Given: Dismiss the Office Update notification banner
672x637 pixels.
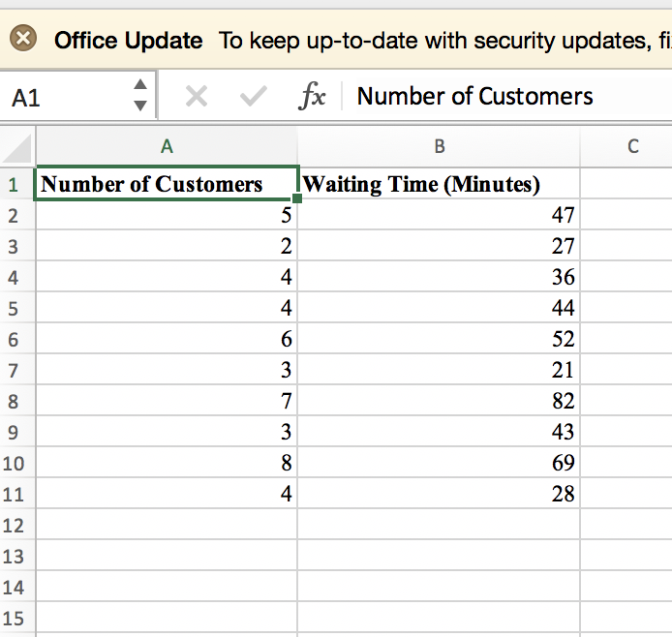Looking at the screenshot, I should tap(23, 38).
